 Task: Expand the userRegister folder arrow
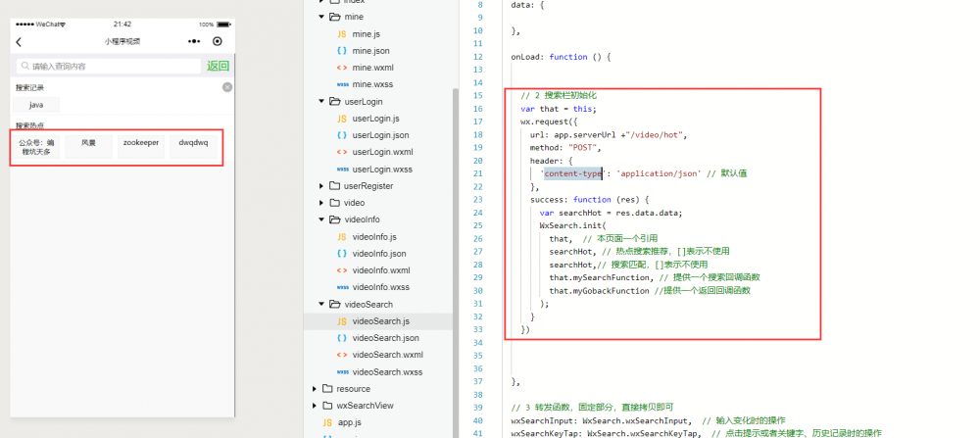321,186
